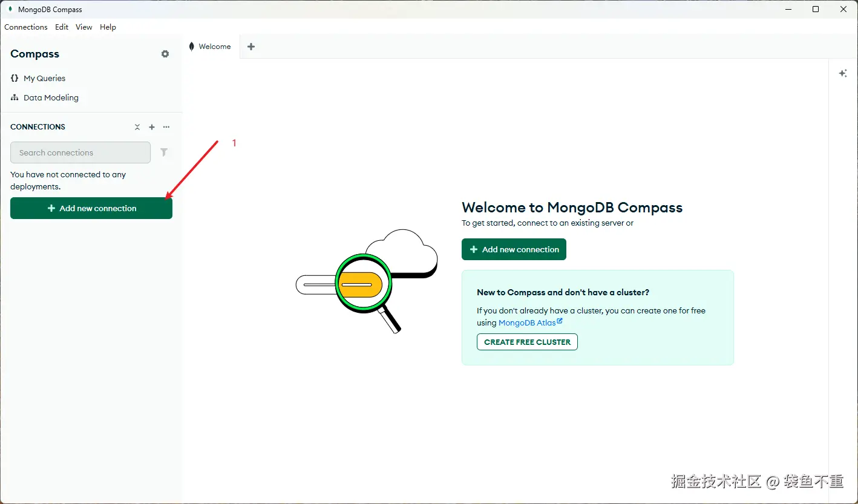Click 'You have not connected' message
Image resolution: width=858 pixels, height=504 pixels.
tap(68, 180)
